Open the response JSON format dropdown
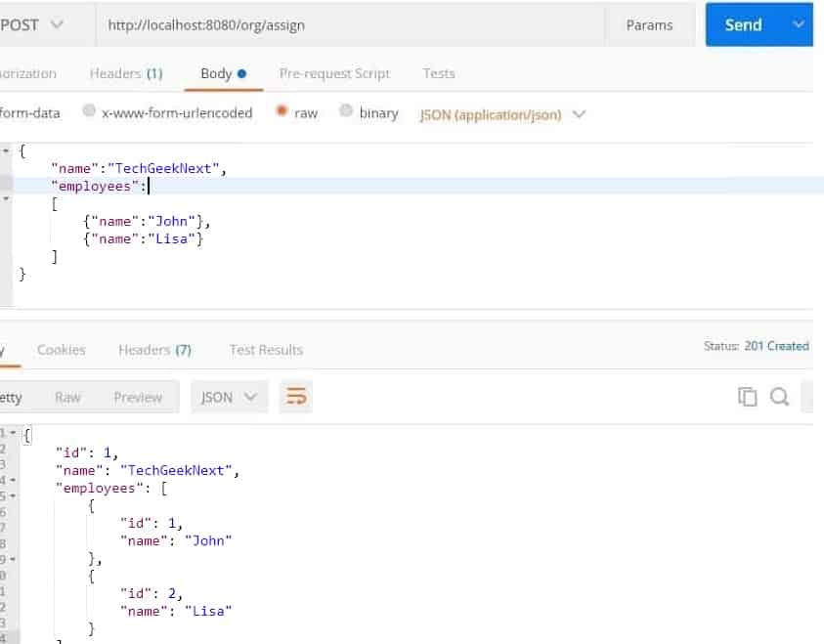The image size is (824, 644). point(229,397)
